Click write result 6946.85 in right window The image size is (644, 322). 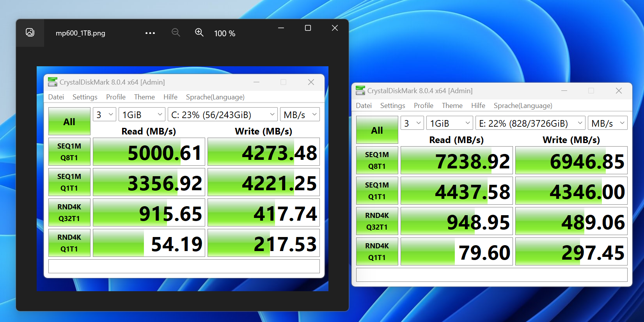point(571,160)
